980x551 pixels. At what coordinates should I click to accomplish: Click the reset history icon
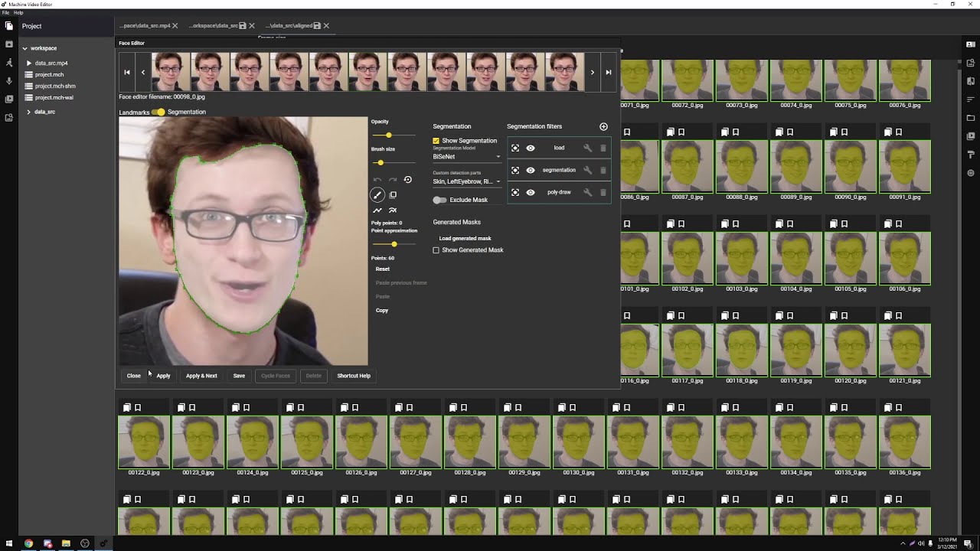[x=408, y=180]
